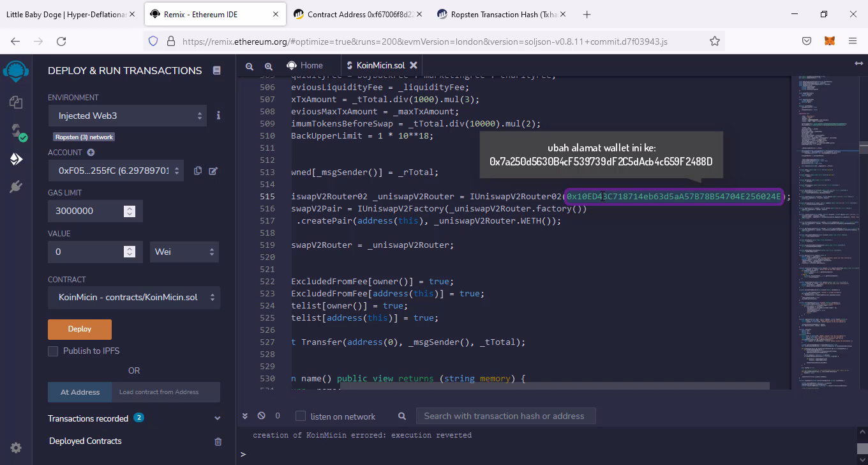Enable the Publish to IPFS checkbox
Image resolution: width=868 pixels, height=465 pixels.
[53, 351]
